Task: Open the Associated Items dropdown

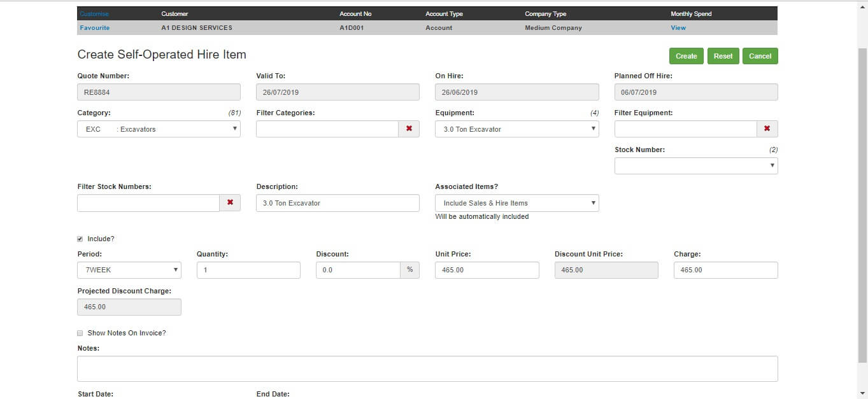Action: [x=517, y=203]
